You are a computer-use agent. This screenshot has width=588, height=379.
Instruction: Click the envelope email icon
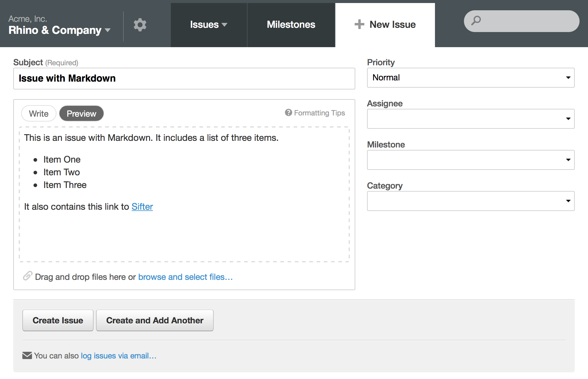(x=27, y=355)
